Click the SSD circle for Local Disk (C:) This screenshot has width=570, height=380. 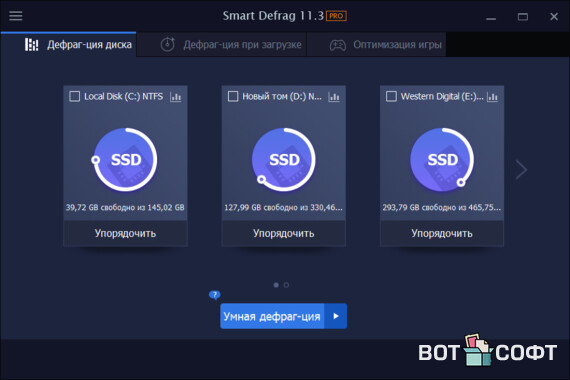[125, 159]
